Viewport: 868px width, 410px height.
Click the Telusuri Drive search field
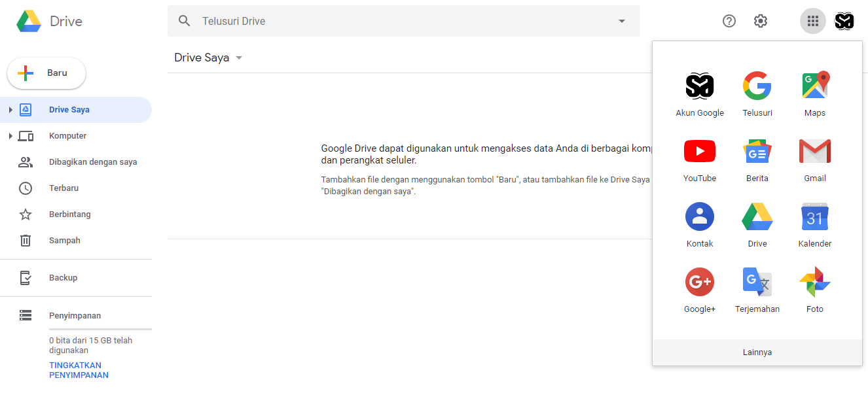404,21
